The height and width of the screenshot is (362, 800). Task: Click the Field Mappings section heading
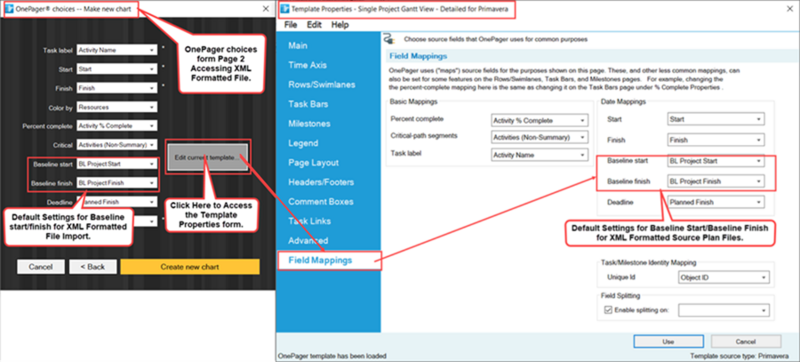[418, 56]
